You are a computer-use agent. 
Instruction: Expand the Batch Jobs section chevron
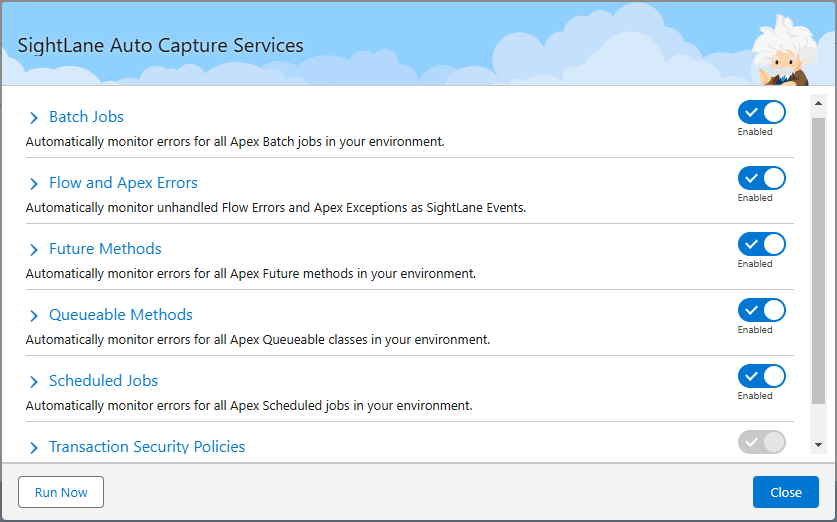coord(34,118)
